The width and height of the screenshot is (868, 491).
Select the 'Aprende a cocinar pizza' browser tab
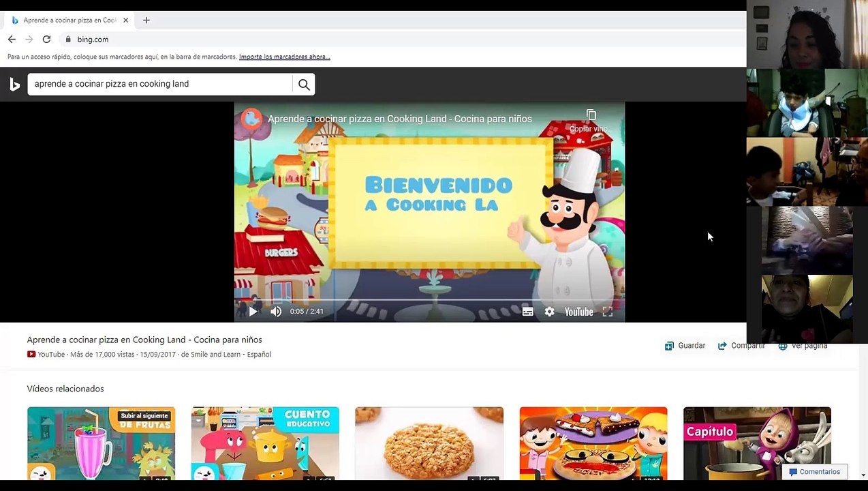pos(69,20)
